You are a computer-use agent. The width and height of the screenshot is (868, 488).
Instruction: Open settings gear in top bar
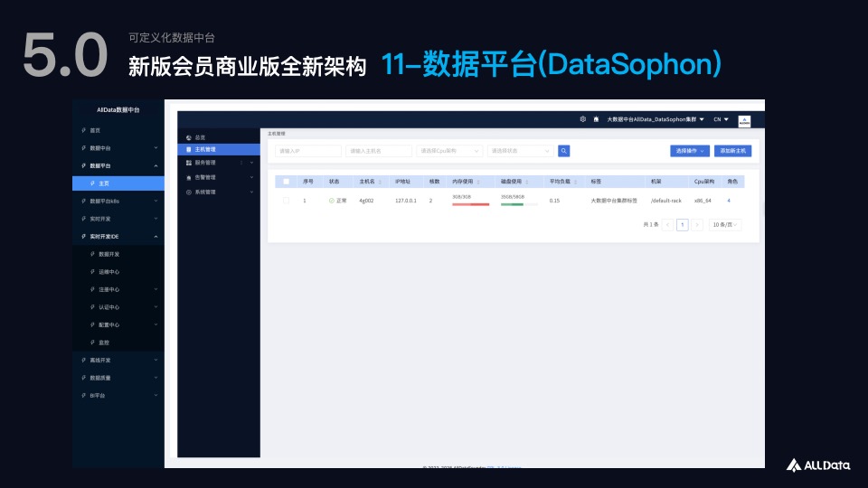click(x=583, y=119)
